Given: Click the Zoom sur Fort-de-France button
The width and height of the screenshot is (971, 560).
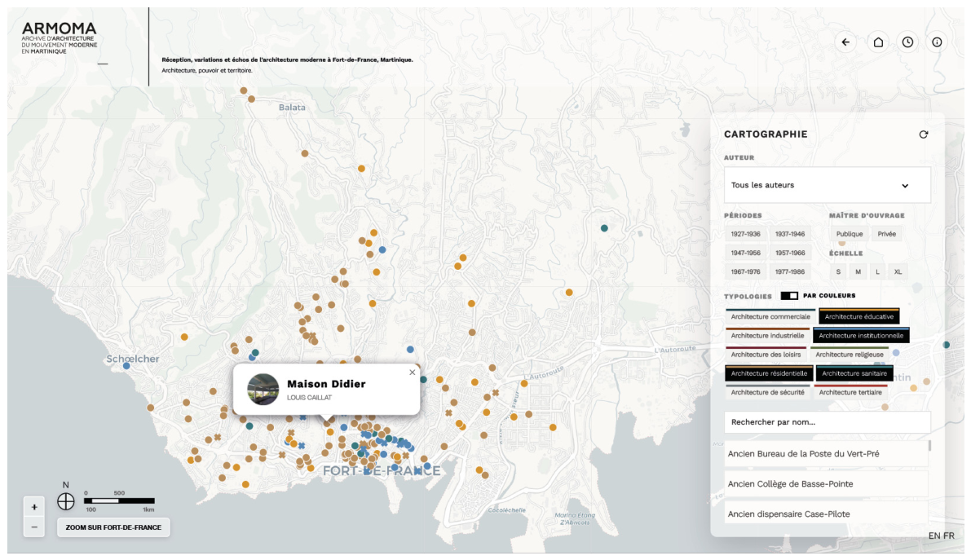Looking at the screenshot, I should click(113, 527).
